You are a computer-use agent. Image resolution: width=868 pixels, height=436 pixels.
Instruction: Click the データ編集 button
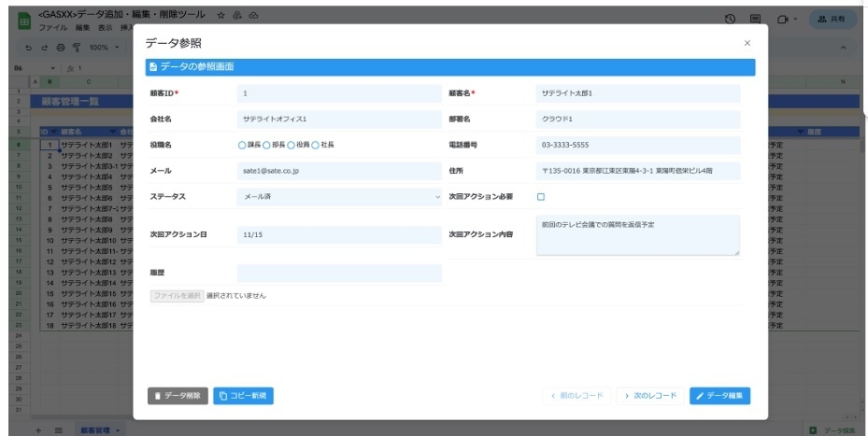click(x=720, y=396)
